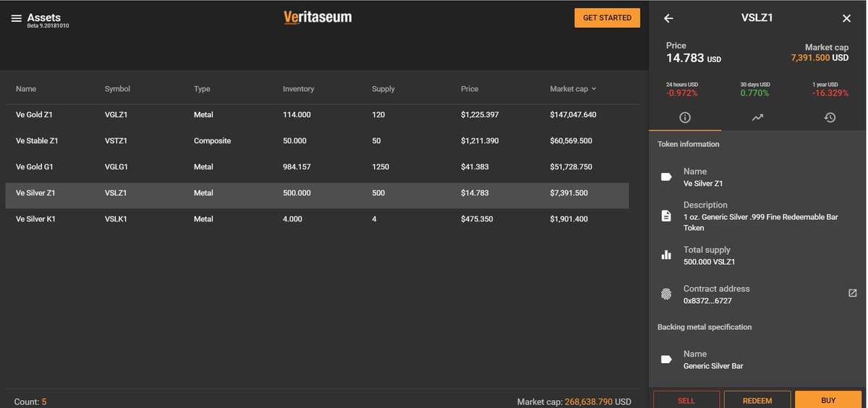The image size is (868, 408).
Task: Click the $60,569.500 market cap cell
Action: pos(571,140)
